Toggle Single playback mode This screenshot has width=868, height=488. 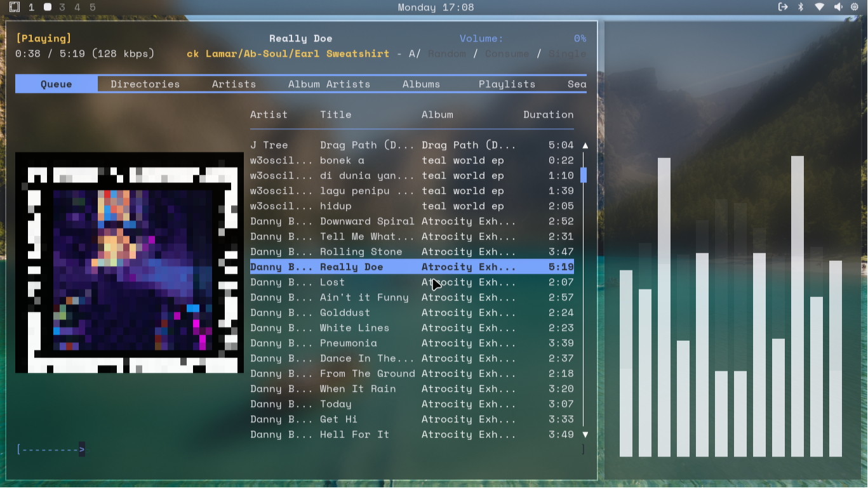click(568, 54)
